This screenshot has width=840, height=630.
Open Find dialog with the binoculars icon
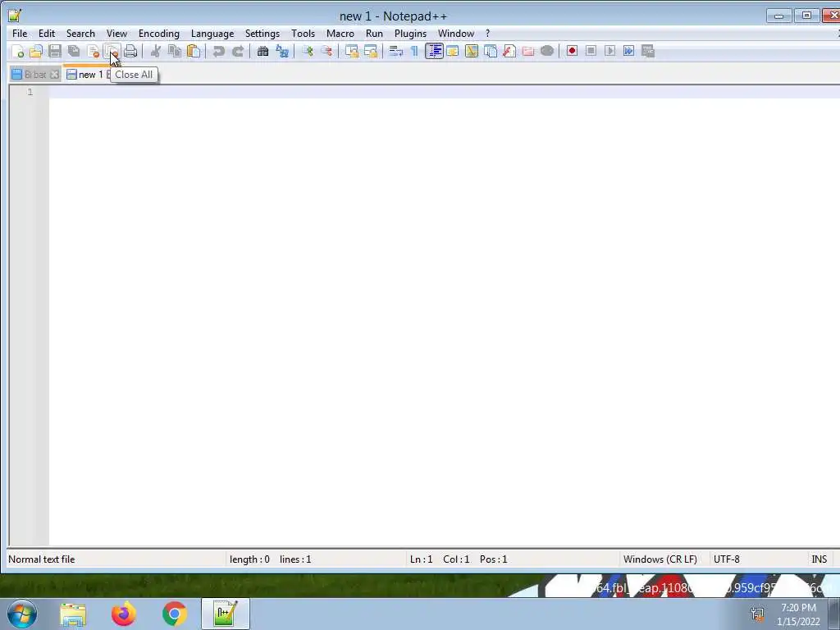pyautogui.click(x=263, y=51)
